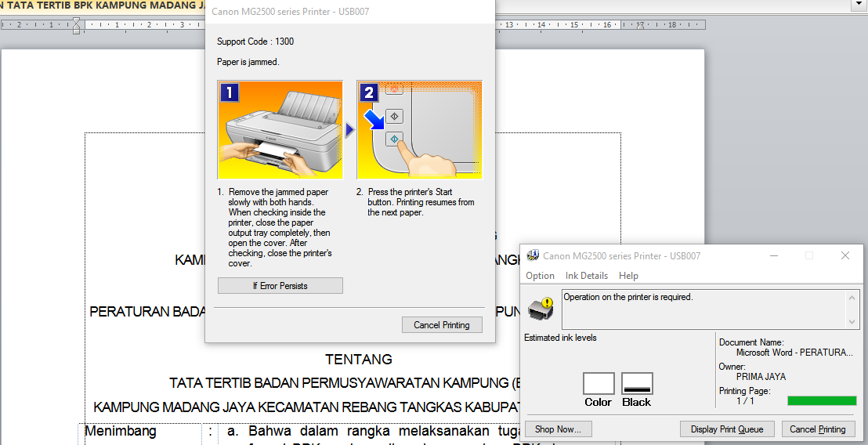Viewport: 868px width, 445px height.
Task: Open the Help menu in status monitor
Action: (628, 276)
